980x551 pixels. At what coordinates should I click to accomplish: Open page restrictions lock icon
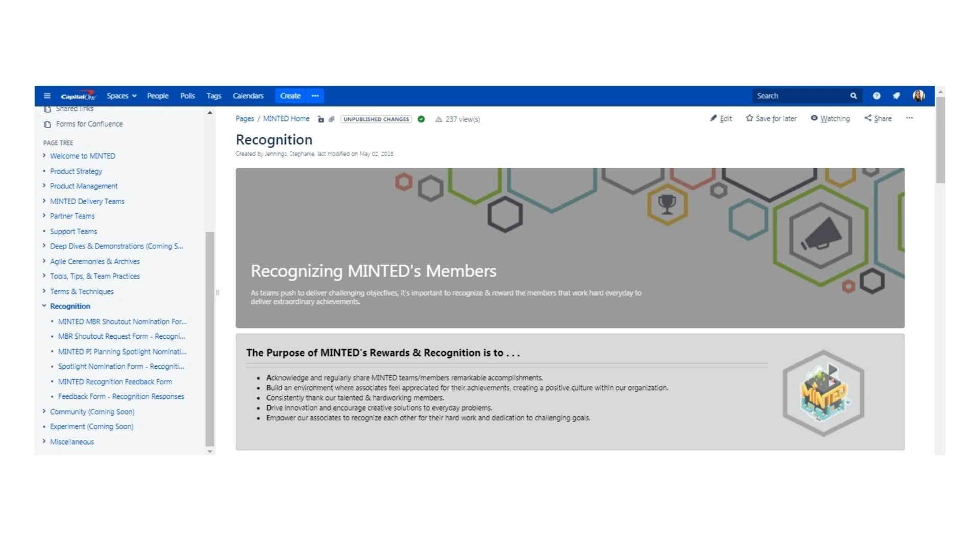[321, 119]
